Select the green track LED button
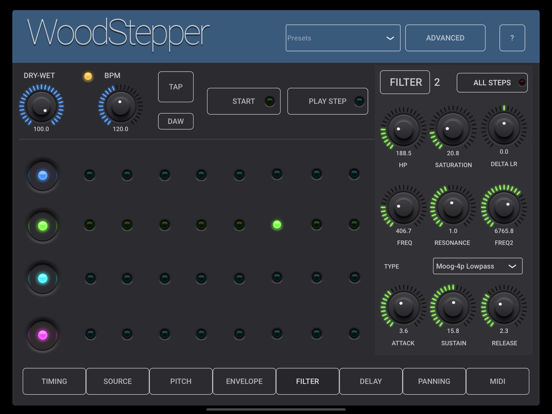552x414 pixels. click(43, 226)
